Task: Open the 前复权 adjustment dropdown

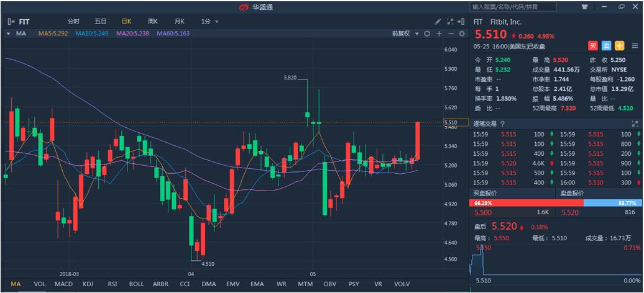Action: tap(405, 34)
